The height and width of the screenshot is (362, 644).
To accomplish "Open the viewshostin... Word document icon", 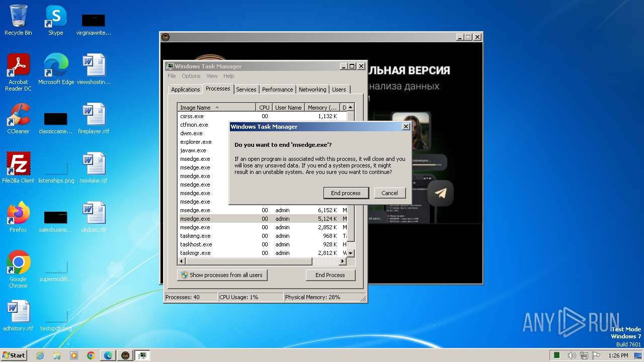I will point(94,69).
